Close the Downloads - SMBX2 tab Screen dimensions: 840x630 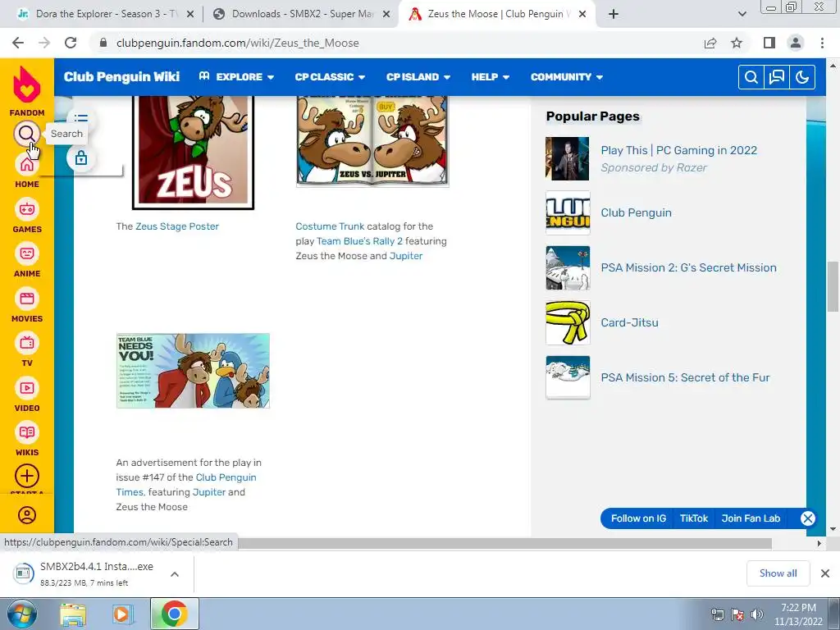(386, 14)
